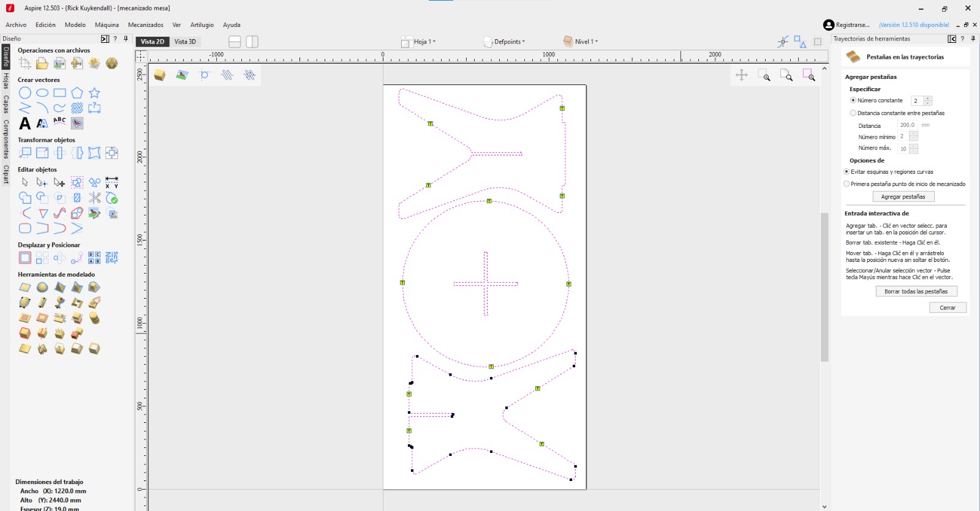
Task: Adjust the Número máx. stepper
Action: point(913,149)
